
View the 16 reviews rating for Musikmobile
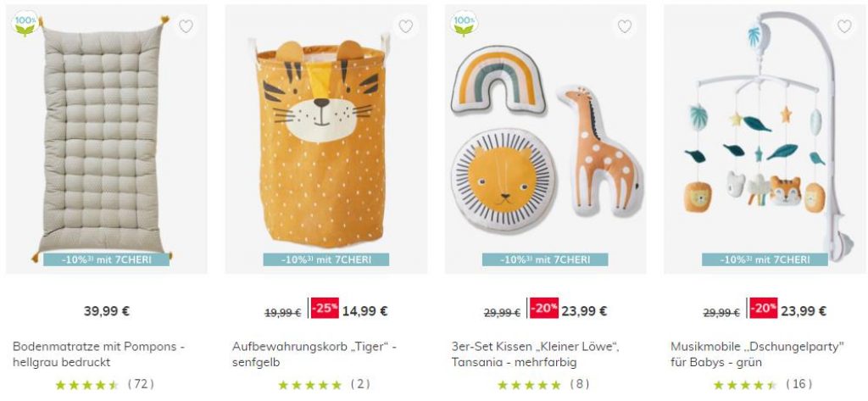click(763, 384)
